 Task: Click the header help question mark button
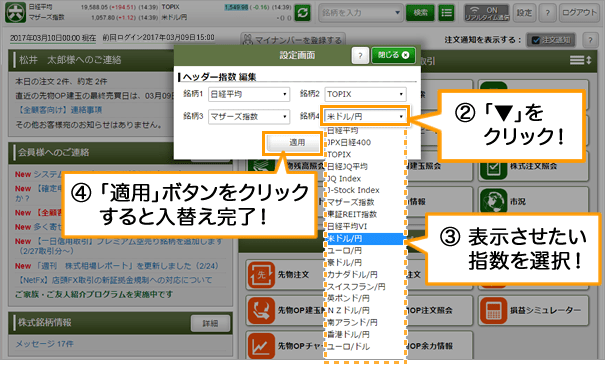pos(547,13)
